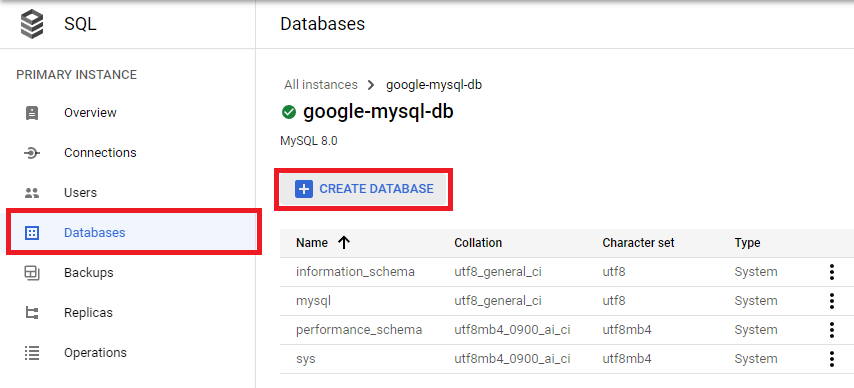Viewport: 854px width, 388px height.
Task: Click google-mysql-db in the breadcrumb
Action: tap(434, 85)
